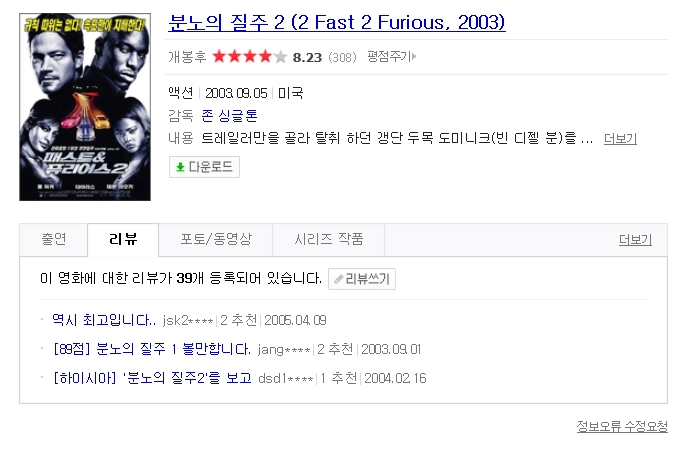Image resolution: width=684 pixels, height=455 pixels.
Task: Select the 리뷰 review tab
Action: (x=122, y=240)
